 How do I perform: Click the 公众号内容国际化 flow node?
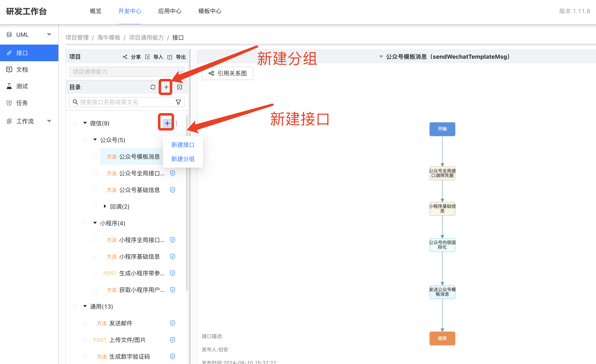click(x=442, y=245)
